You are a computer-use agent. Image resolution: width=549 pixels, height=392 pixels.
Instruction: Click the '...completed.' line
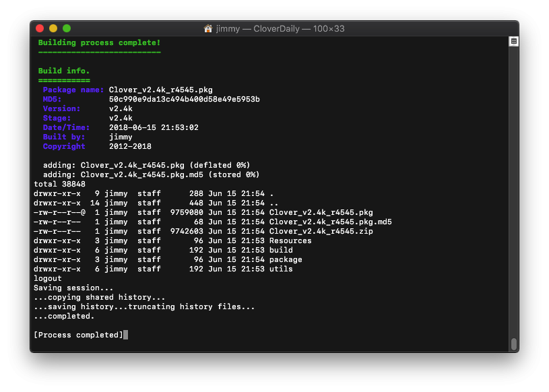coord(64,317)
